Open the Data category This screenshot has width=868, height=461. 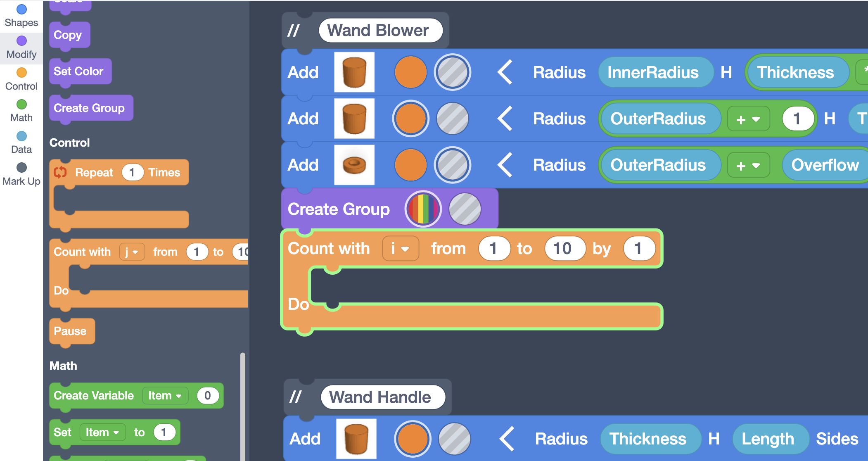21,142
